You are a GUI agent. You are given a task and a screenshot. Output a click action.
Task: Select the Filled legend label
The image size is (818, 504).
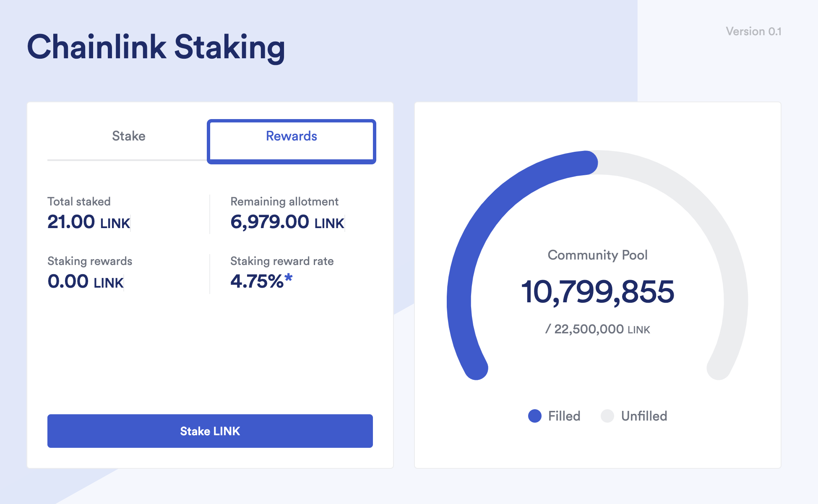(564, 416)
